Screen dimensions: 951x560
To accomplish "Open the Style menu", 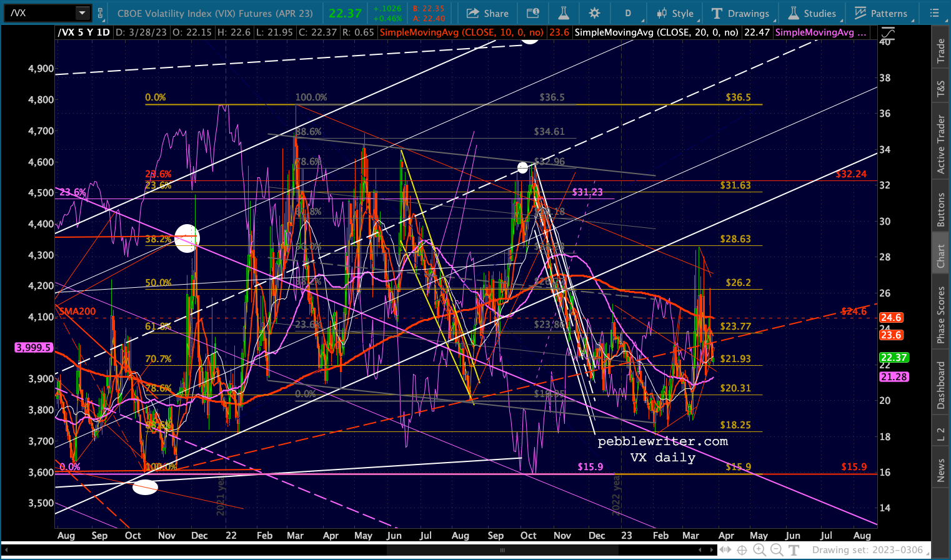I will coord(675,13).
